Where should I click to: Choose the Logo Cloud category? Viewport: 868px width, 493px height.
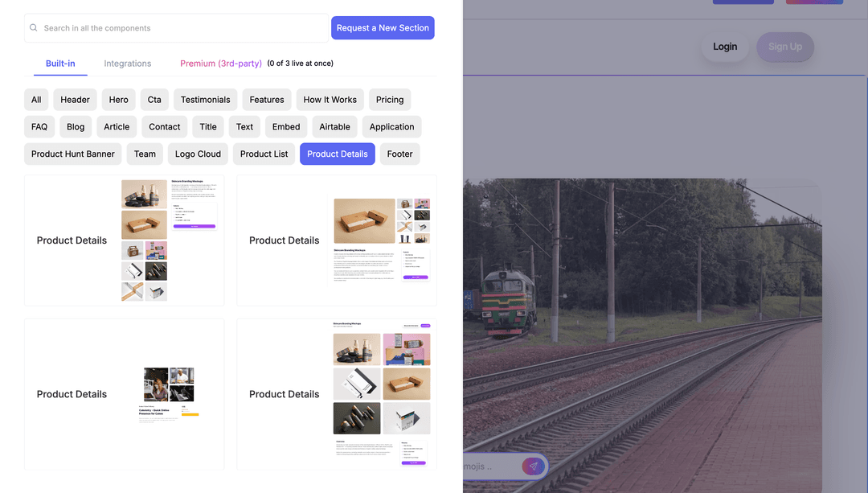[x=199, y=154]
